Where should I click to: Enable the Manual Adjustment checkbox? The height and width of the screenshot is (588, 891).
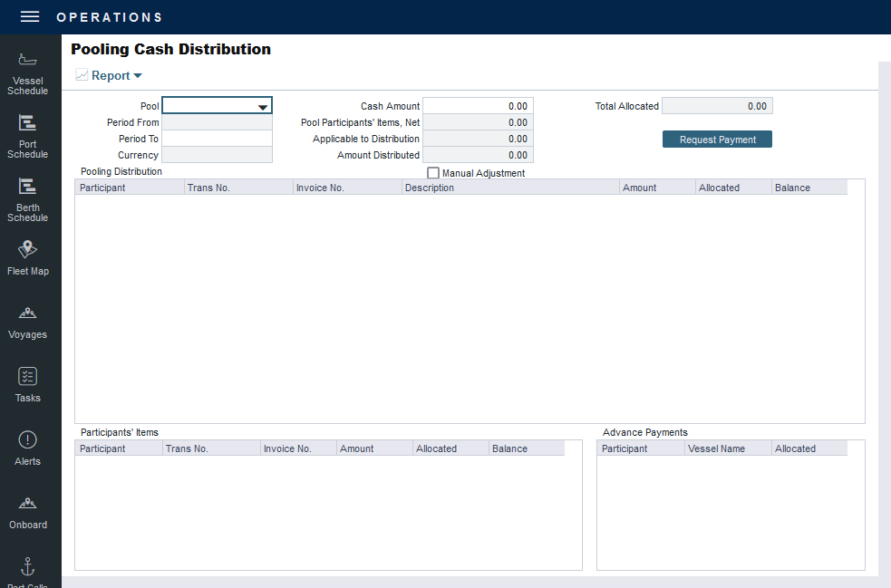433,173
